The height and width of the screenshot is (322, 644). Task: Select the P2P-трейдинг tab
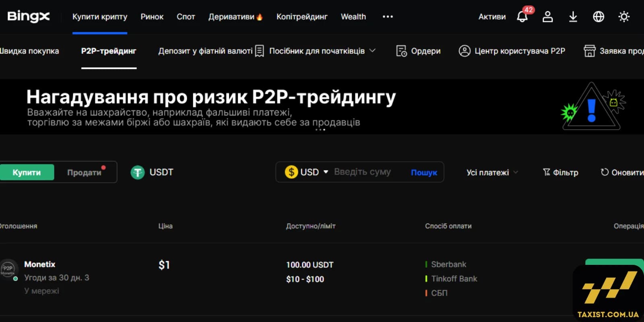109,51
